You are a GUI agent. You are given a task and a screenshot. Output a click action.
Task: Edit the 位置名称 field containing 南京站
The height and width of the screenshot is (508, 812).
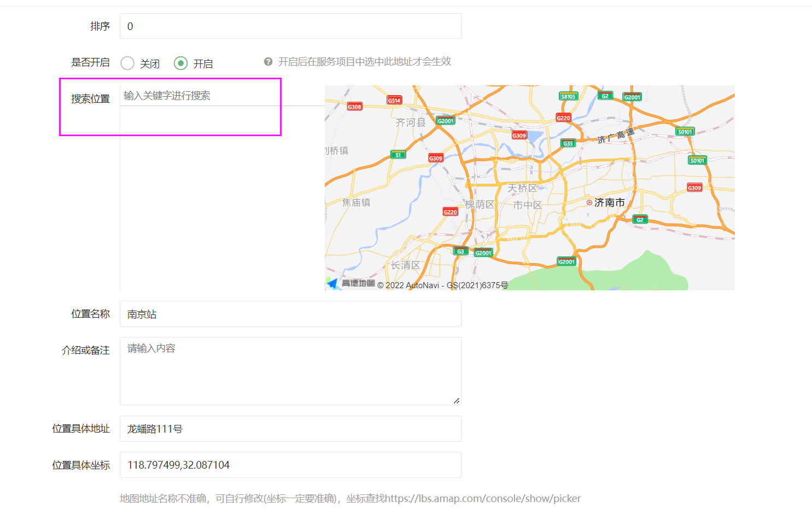290,314
